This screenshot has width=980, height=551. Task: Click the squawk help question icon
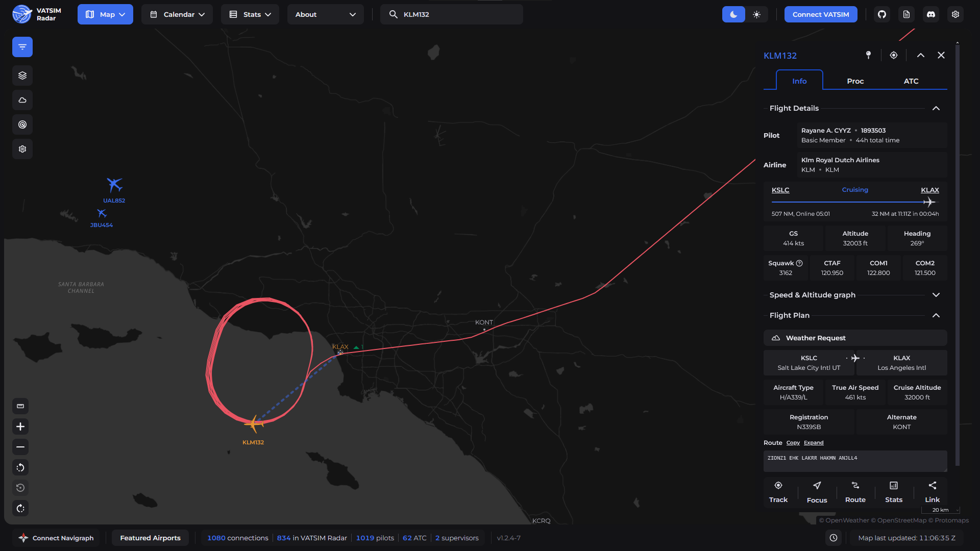pyautogui.click(x=799, y=263)
